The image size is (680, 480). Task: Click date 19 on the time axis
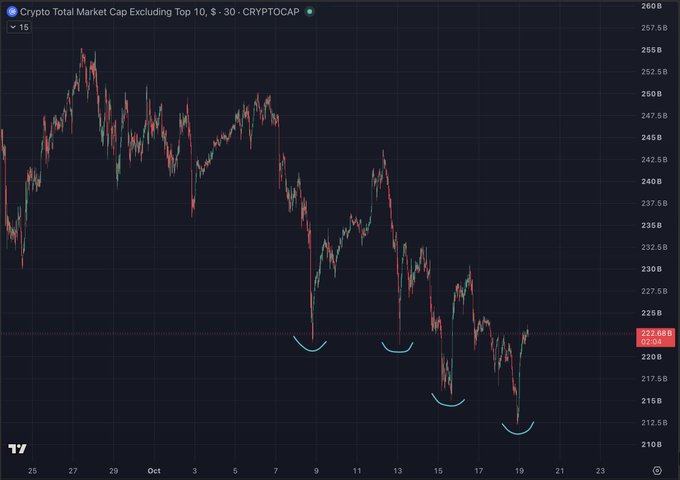[519, 470]
